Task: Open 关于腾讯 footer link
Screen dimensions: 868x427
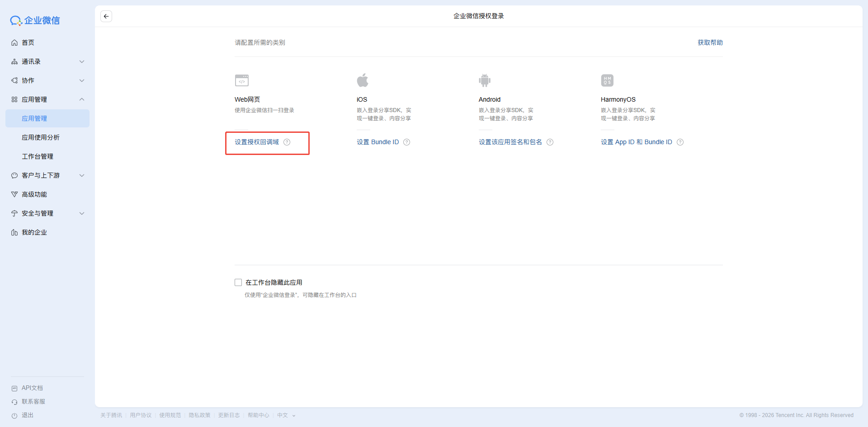Action: [111, 415]
